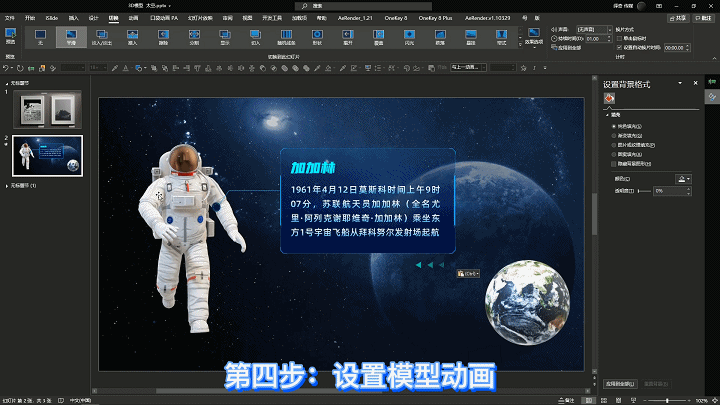720x405 pixels.
Task: Switch to the 动画 (Animations) ribbon tab
Action: click(133, 18)
